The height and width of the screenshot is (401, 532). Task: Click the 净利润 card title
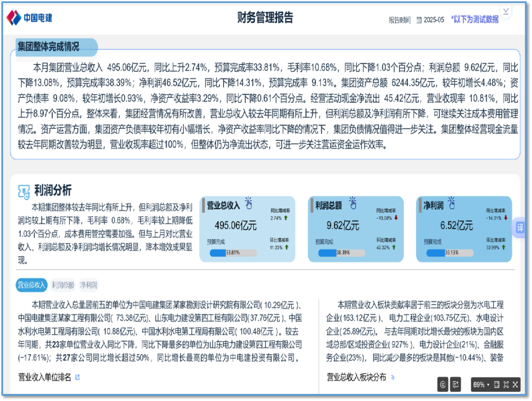tap(433, 205)
